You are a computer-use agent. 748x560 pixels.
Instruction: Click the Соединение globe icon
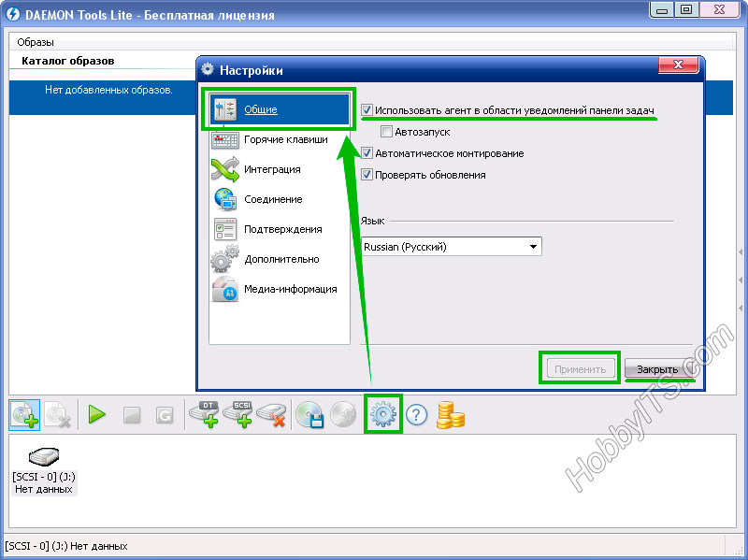click(x=225, y=199)
